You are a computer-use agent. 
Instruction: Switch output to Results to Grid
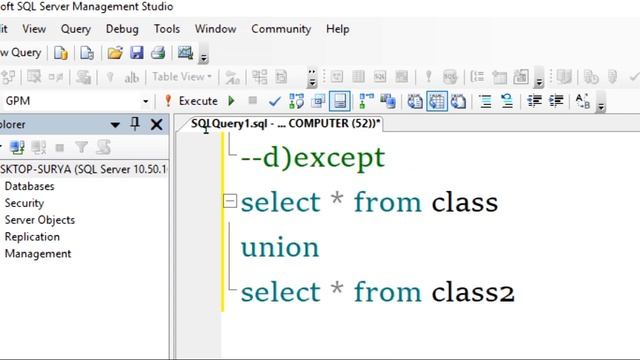[437, 101]
